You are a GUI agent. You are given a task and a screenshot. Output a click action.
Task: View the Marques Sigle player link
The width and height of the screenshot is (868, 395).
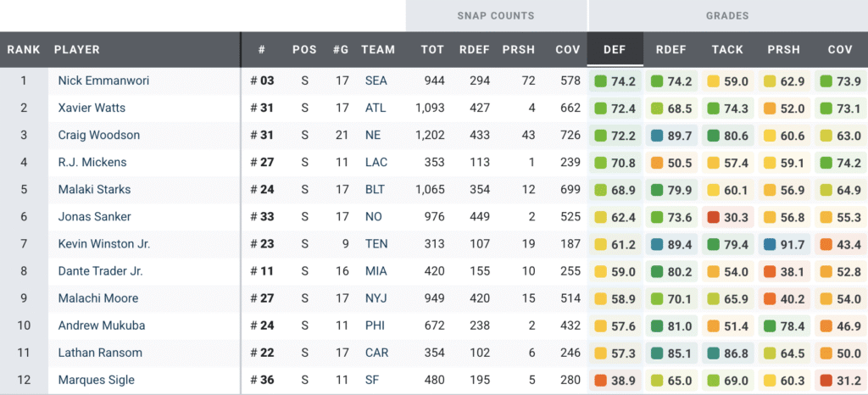coord(96,380)
